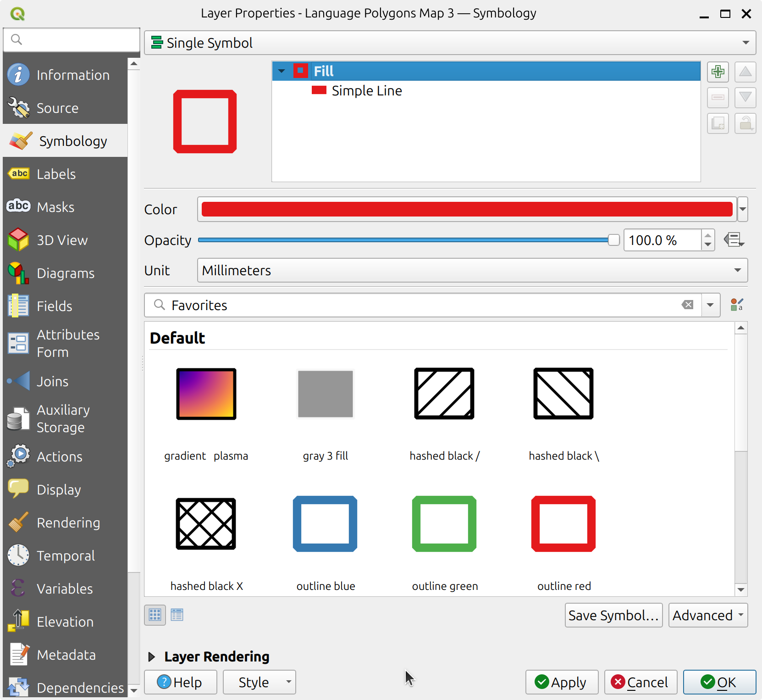This screenshot has height=700, width=762.
Task: Lock the symbol layer color
Action: [x=745, y=123]
